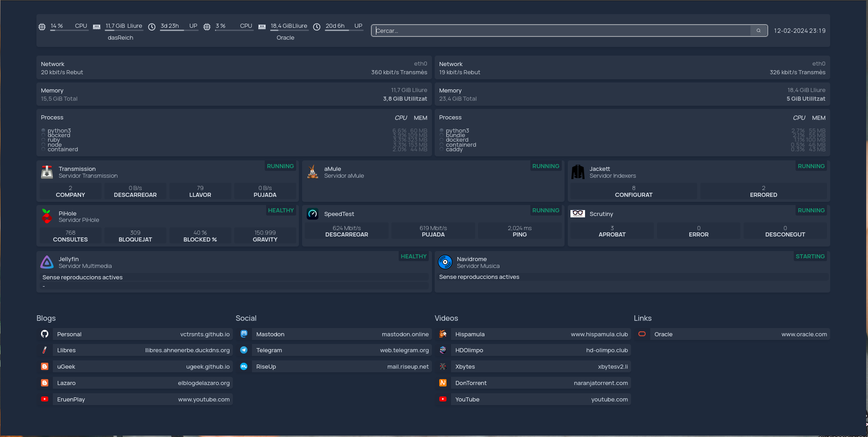Click Transmission LLAVOR count box
The height and width of the screenshot is (437, 868).
click(200, 191)
